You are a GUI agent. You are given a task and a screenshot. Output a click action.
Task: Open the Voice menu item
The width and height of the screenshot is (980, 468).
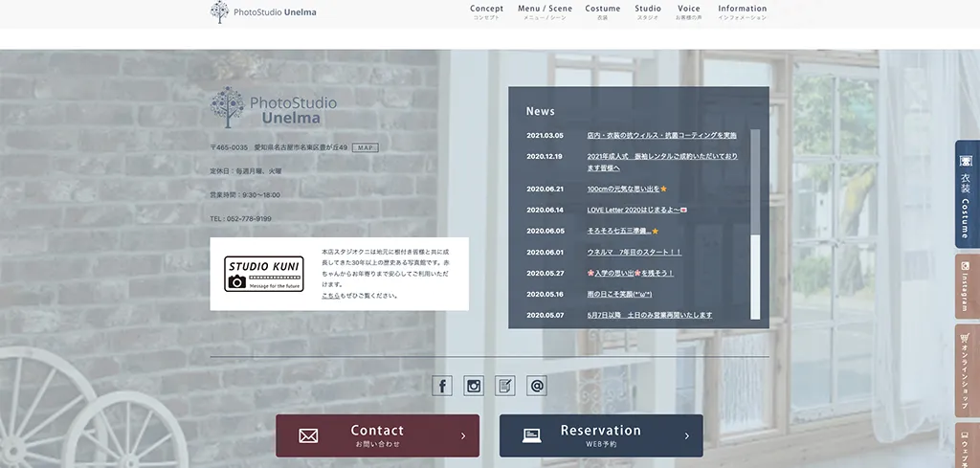tap(688, 11)
